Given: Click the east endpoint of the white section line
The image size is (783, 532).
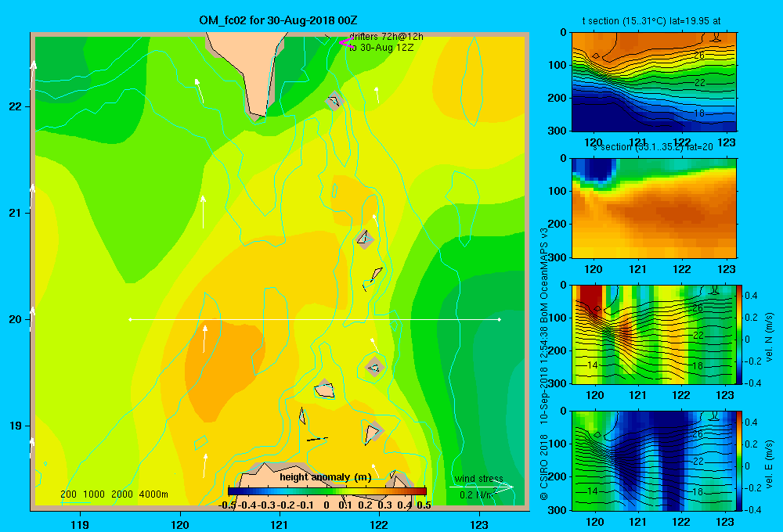Looking at the screenshot, I should pos(500,319).
